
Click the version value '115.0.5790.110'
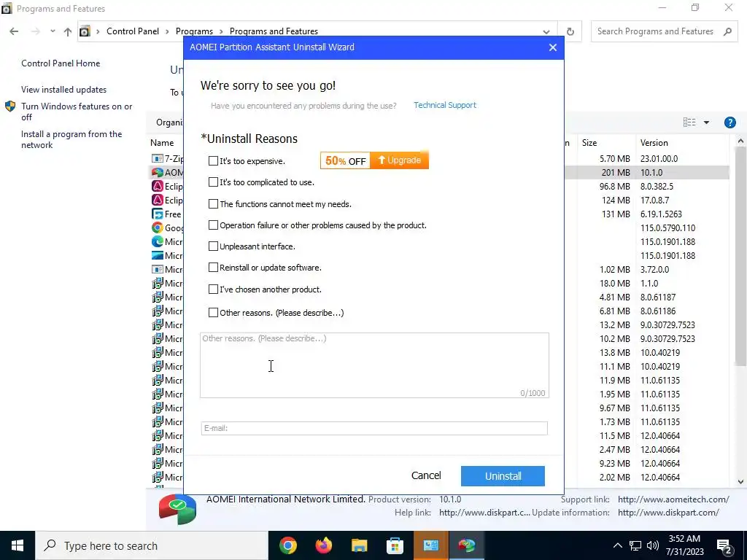point(667,227)
